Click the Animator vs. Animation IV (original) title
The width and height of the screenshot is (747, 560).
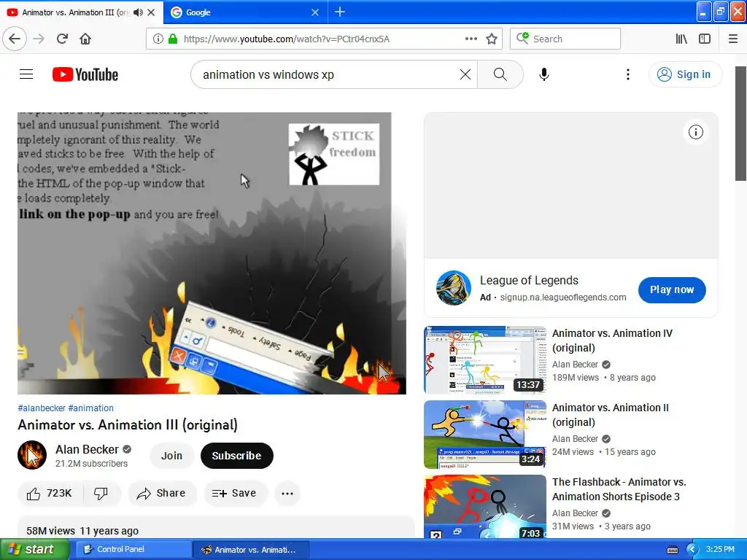612,341
